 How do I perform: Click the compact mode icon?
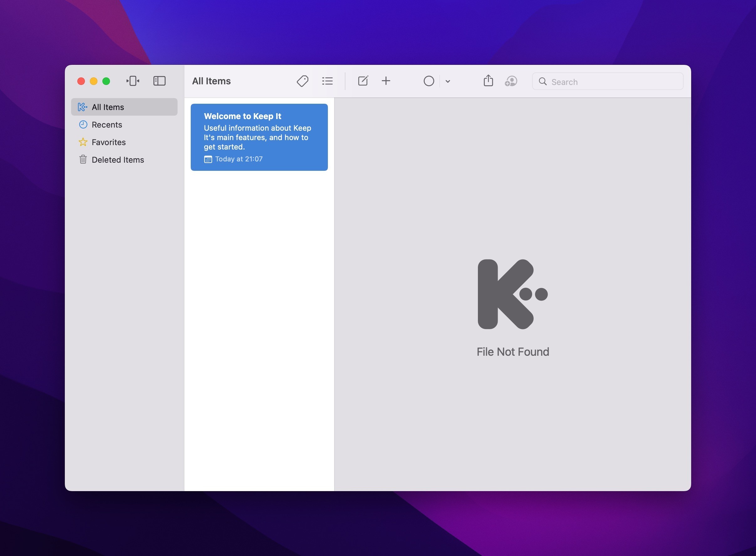tap(133, 81)
